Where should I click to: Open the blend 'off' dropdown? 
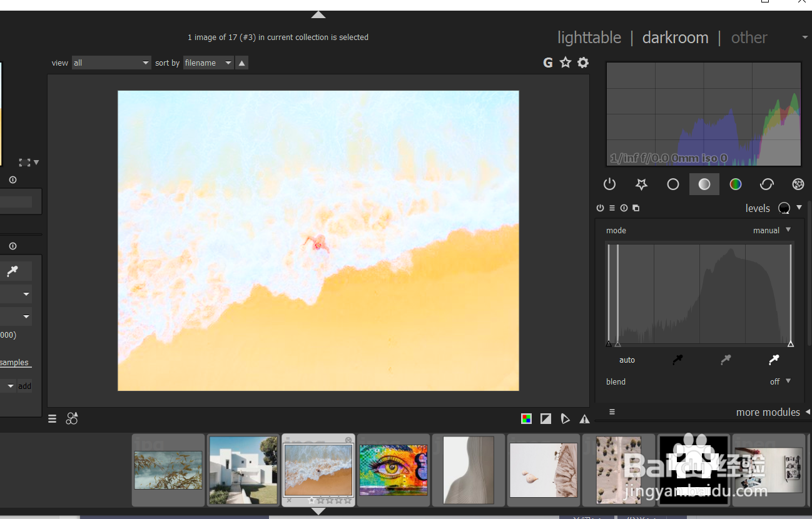click(780, 381)
